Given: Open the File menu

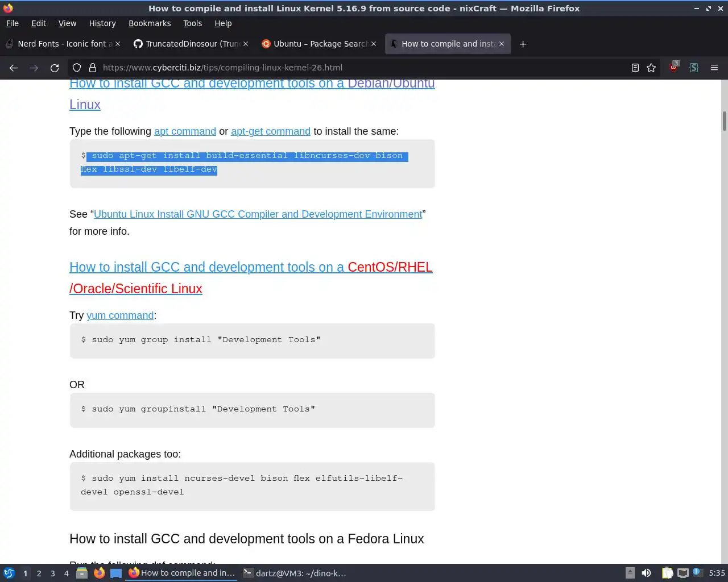Looking at the screenshot, I should click(12, 23).
